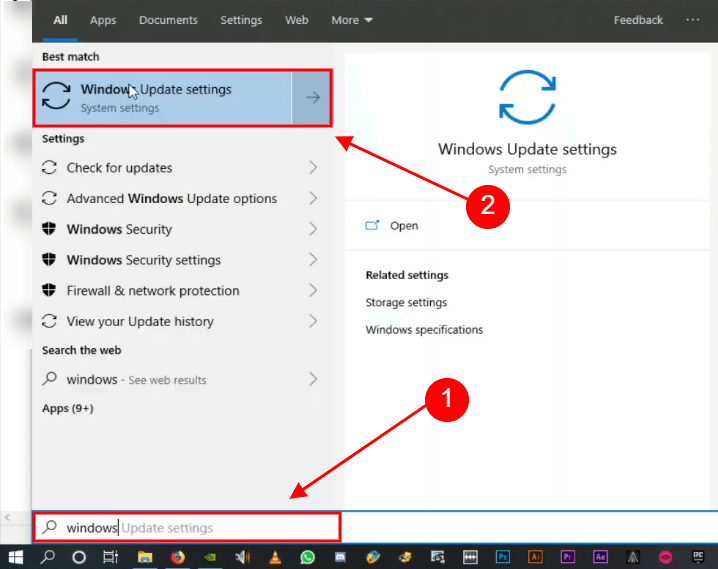Click the Apps (9+) heading

(x=68, y=408)
